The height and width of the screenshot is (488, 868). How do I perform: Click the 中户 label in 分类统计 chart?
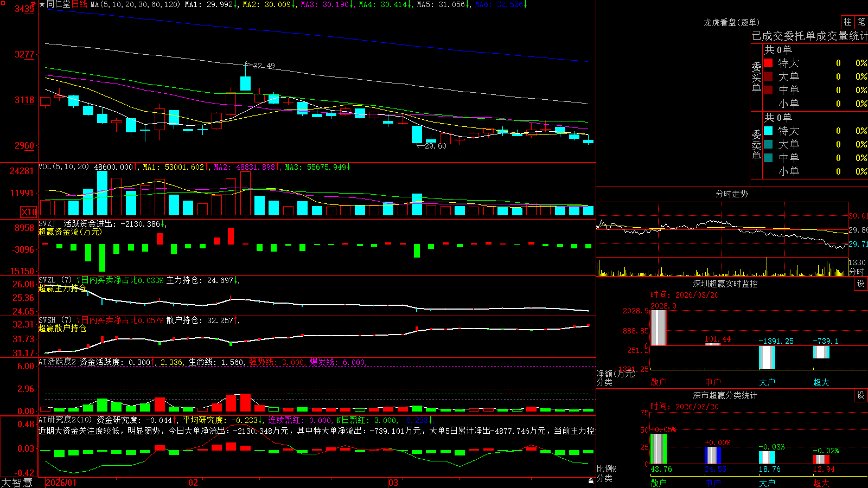coord(713,483)
